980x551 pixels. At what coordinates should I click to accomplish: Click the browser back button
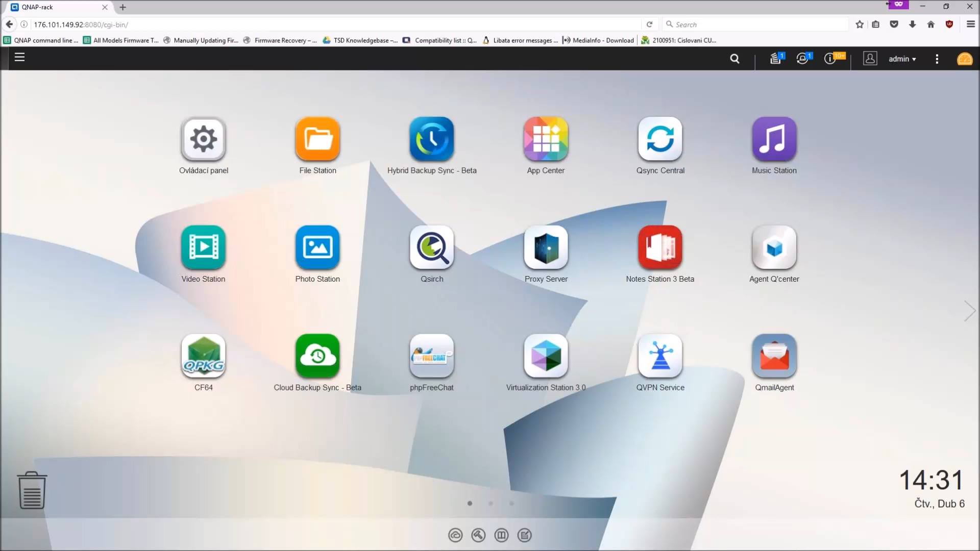coord(9,24)
